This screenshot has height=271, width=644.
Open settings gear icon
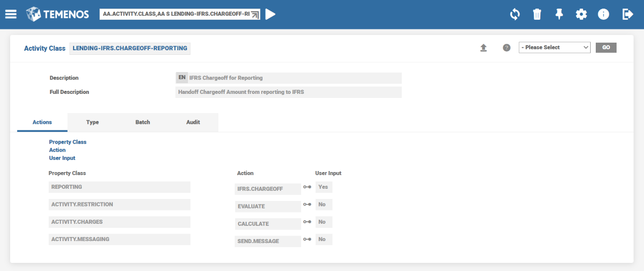pyautogui.click(x=581, y=14)
